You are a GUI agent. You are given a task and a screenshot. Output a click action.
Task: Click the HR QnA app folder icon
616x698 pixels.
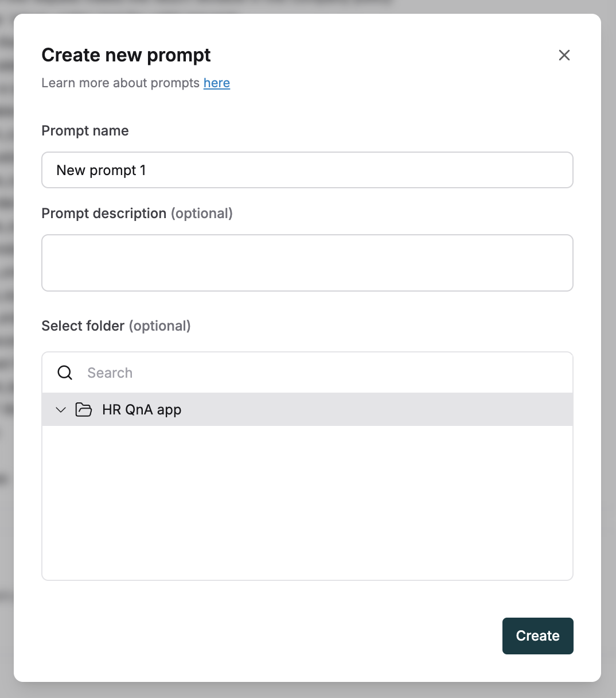click(x=84, y=410)
